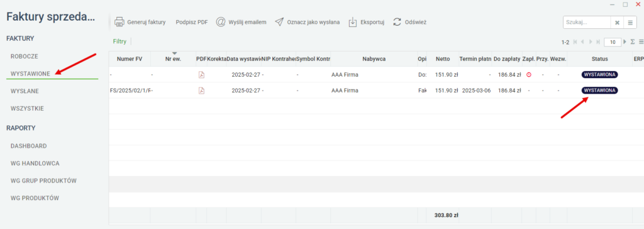Sort by the Termin płatności column
Image resolution: width=644 pixels, height=229 pixels.
click(x=475, y=59)
